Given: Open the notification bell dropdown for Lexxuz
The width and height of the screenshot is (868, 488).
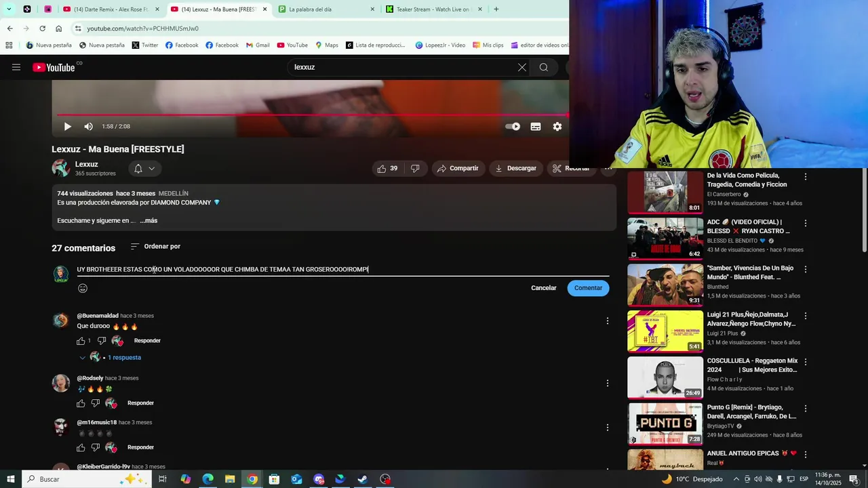Looking at the screenshot, I should click(144, 168).
